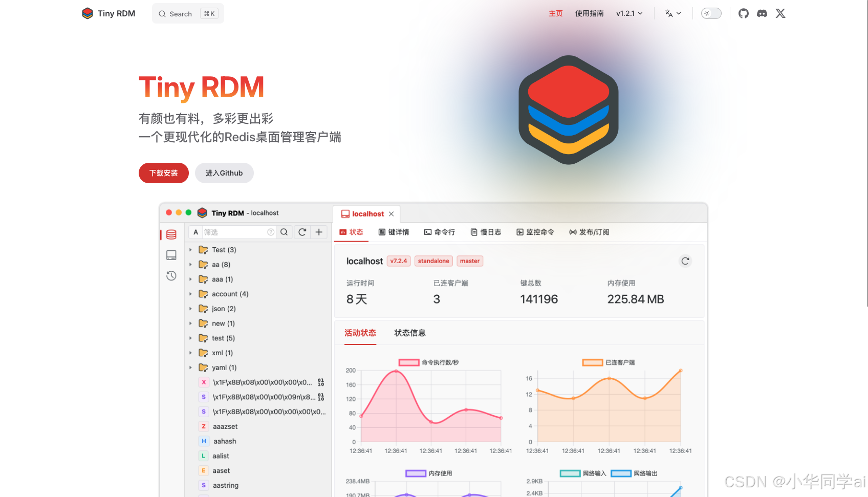Click the 使用指南 navigation link

[589, 13]
